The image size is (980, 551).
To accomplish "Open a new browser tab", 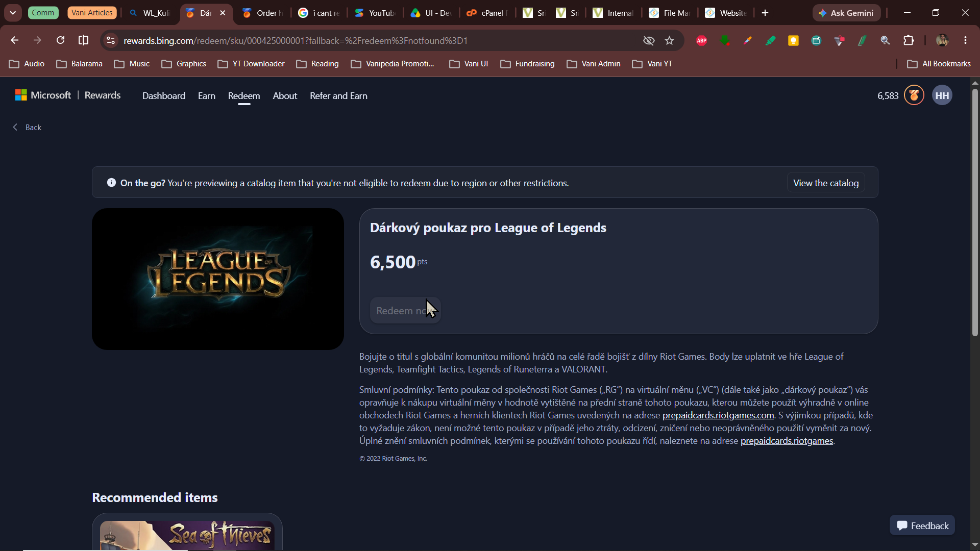I will coord(765,13).
